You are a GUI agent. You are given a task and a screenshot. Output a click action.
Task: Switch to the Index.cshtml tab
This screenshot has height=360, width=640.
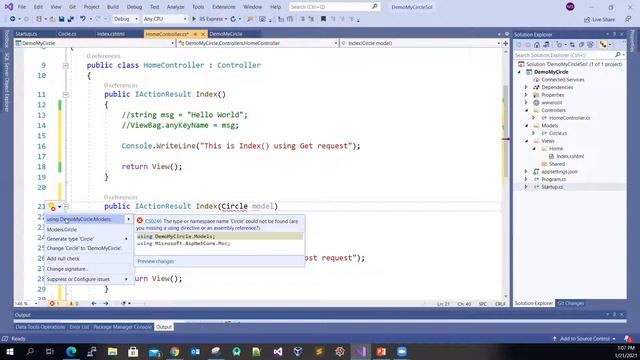111,34
